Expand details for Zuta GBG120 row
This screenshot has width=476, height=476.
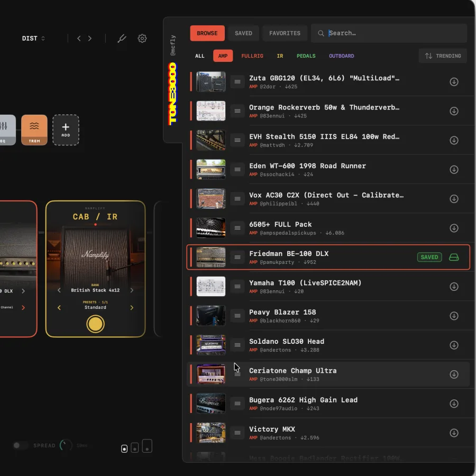click(237, 82)
